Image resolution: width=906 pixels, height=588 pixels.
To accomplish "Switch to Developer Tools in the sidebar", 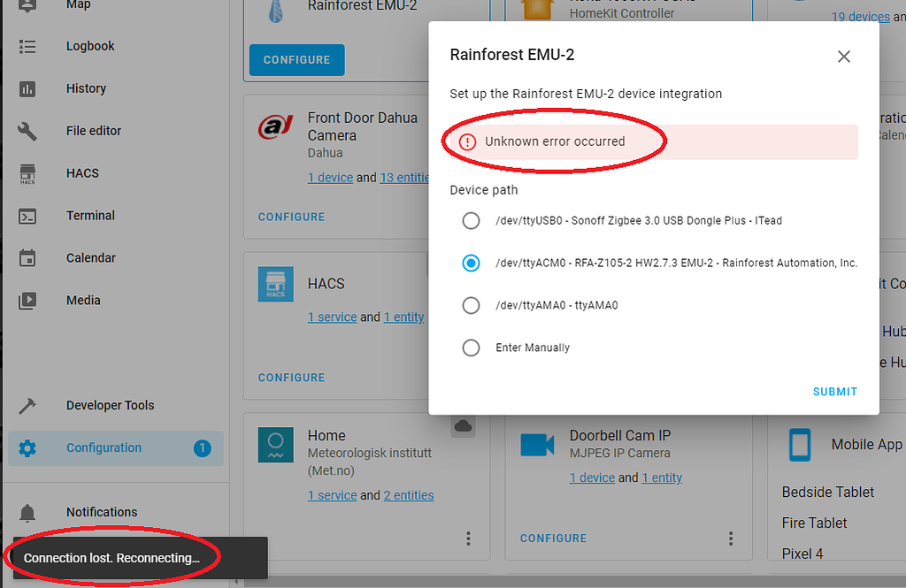I will tap(27, 405).
